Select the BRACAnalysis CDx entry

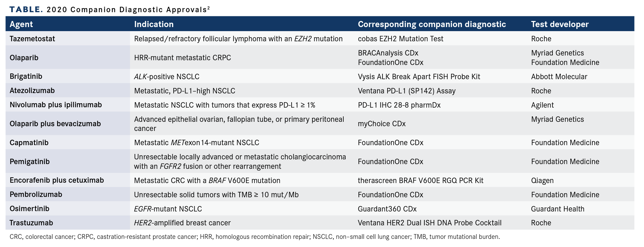pyautogui.click(x=388, y=53)
